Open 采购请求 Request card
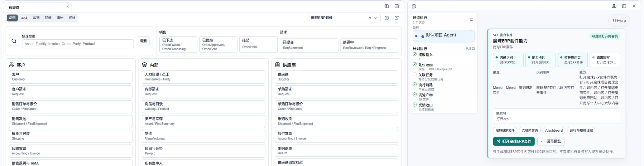644x166 pixels. point(336,92)
